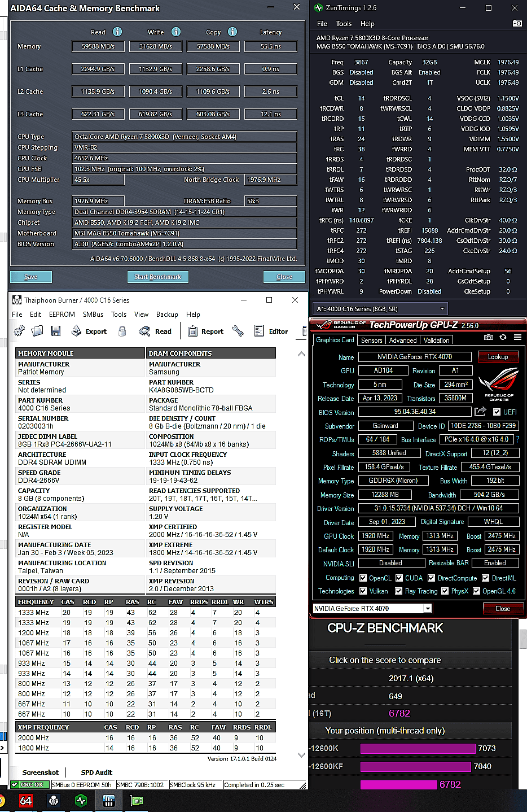Image resolution: width=527 pixels, height=812 pixels.
Task: Click the green pulse monitor taskbar icon
Action: (81, 800)
